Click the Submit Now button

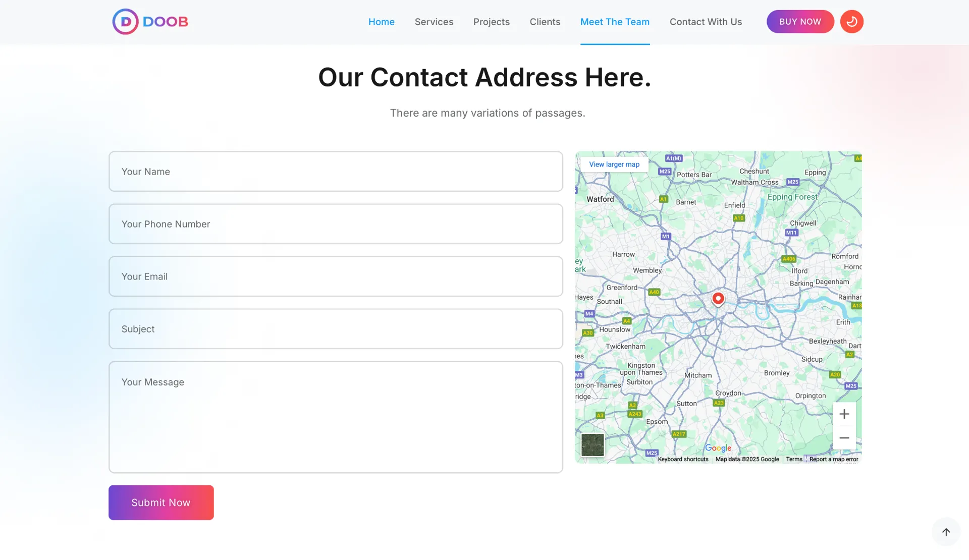tap(161, 502)
